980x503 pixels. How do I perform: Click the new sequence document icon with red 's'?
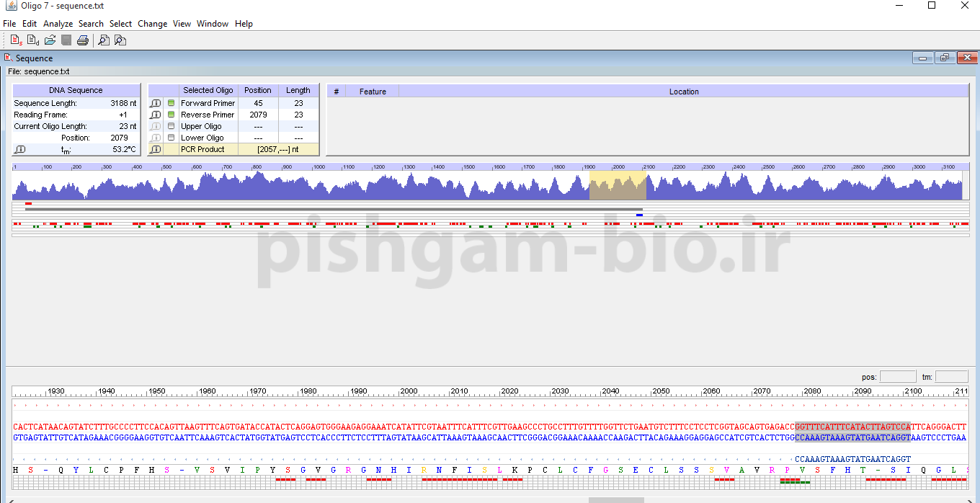point(16,40)
